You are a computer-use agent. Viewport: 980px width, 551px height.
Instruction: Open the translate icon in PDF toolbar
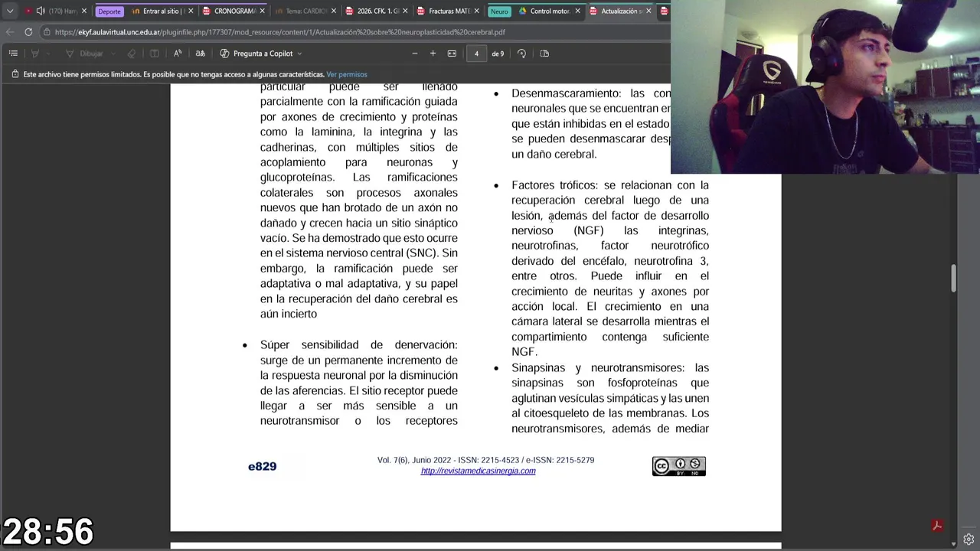pos(201,54)
